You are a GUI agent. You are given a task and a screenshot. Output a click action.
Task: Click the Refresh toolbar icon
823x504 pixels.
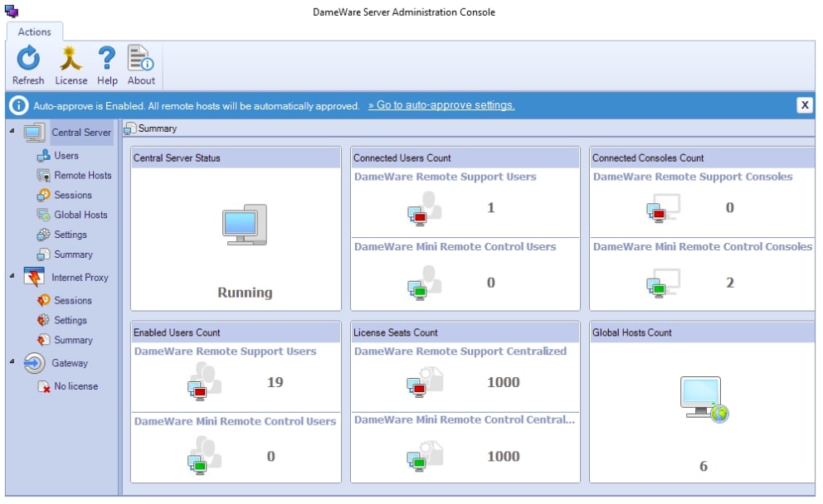(x=28, y=58)
